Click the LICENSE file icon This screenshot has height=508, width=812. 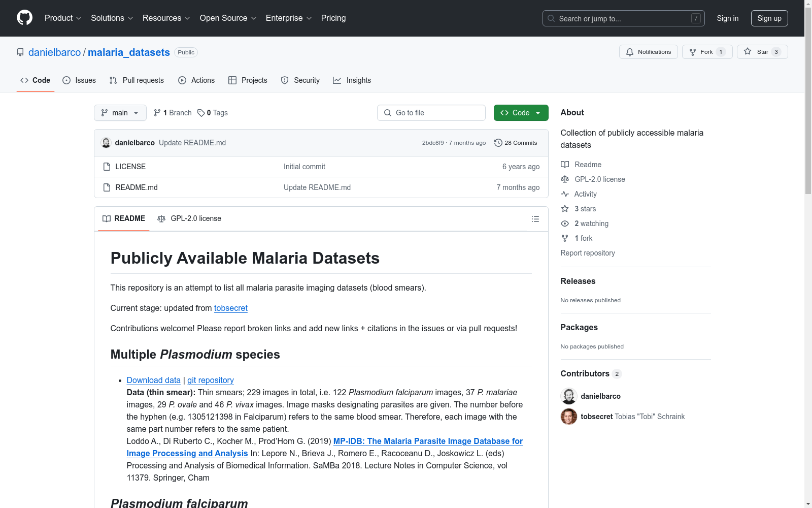click(x=107, y=167)
